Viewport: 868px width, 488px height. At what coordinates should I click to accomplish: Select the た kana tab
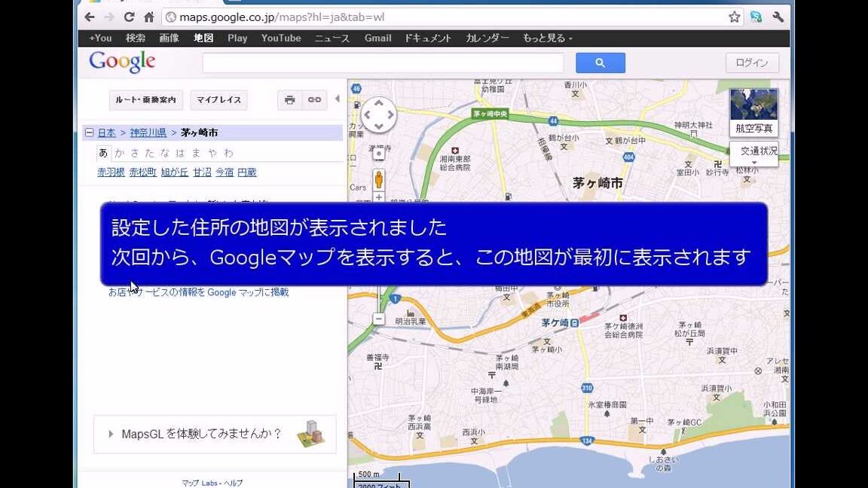tap(149, 153)
